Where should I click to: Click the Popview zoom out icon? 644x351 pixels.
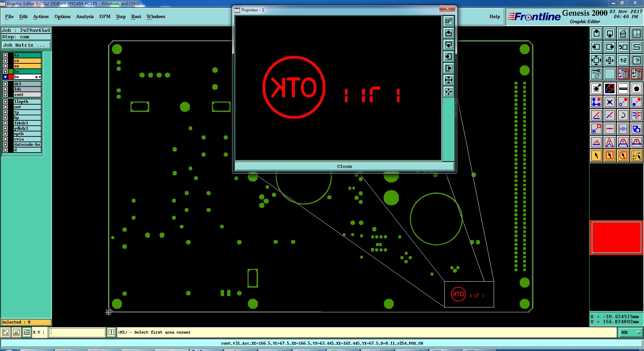(448, 92)
